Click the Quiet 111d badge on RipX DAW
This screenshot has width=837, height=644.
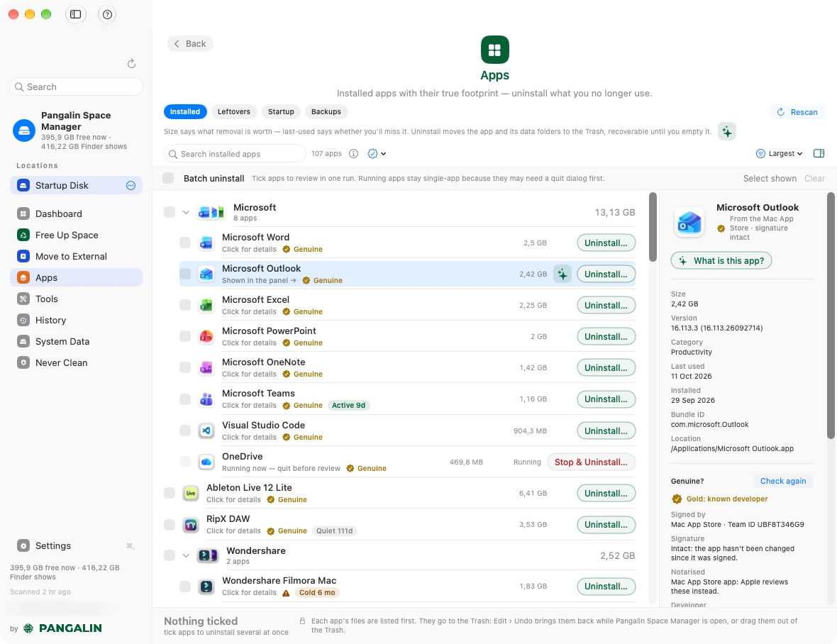[334, 531]
